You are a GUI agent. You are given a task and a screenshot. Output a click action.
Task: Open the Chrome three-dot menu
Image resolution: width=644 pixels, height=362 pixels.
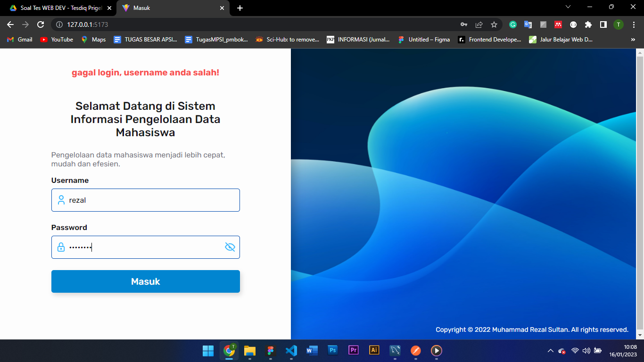[x=633, y=25]
